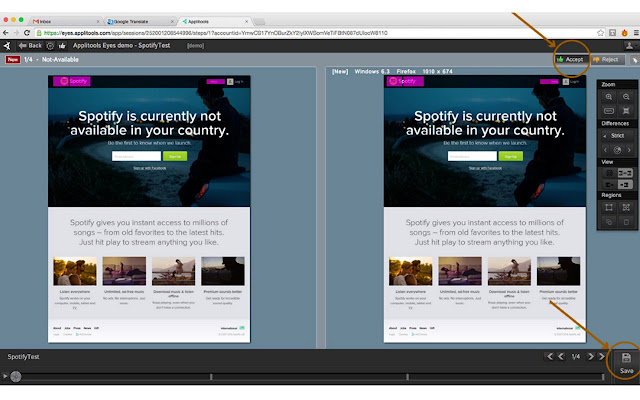The width and height of the screenshot is (640, 400).
Task: Jump to the first step arrow
Action: point(549,357)
